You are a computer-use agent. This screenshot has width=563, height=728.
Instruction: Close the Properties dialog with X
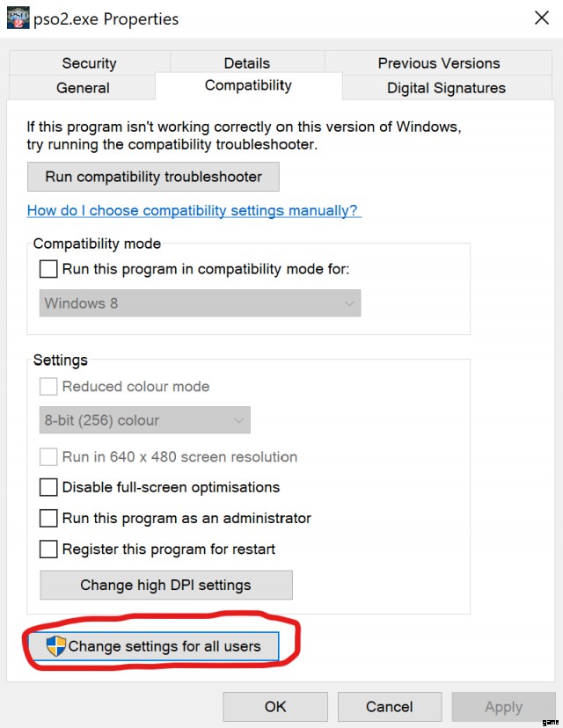coord(542,18)
